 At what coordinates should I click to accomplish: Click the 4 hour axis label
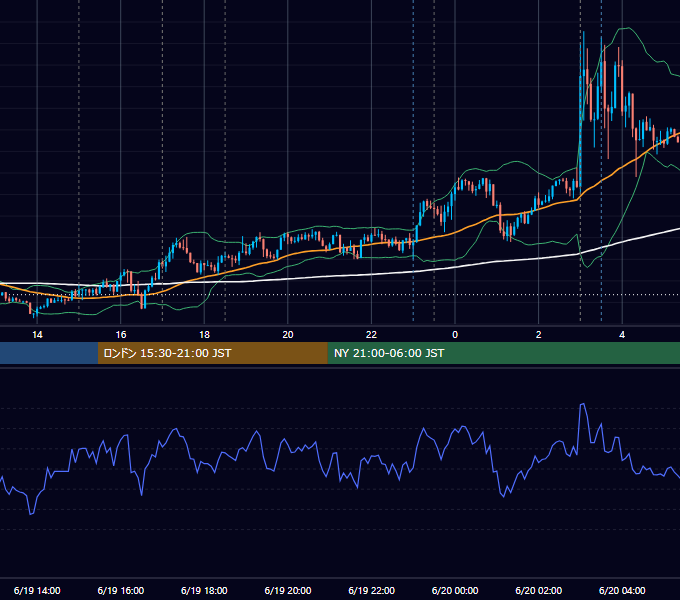(x=622, y=335)
